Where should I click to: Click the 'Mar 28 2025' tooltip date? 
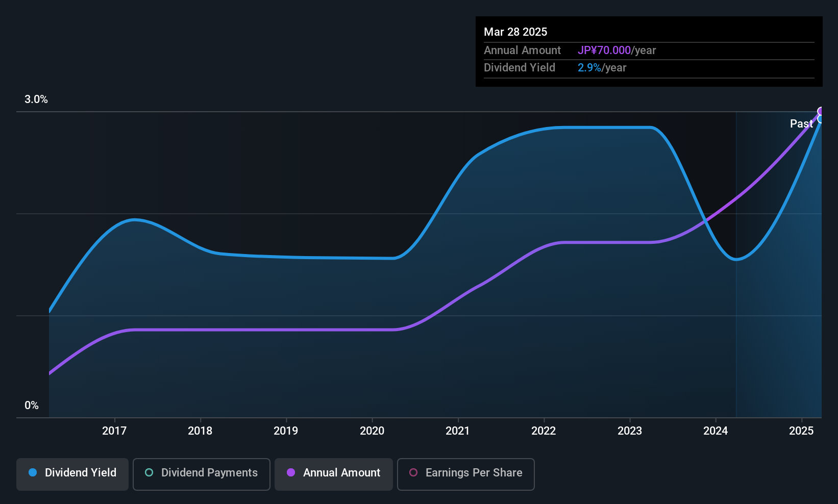(515, 32)
